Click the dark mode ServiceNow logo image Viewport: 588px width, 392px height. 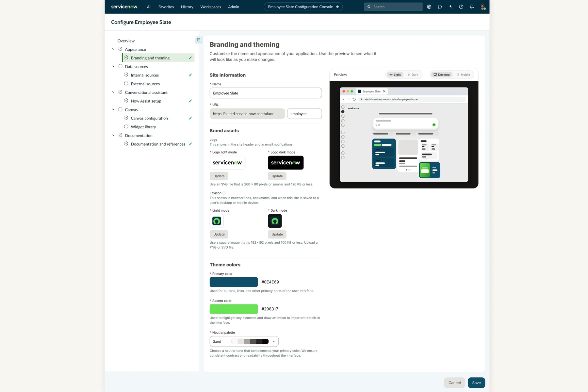(286, 163)
